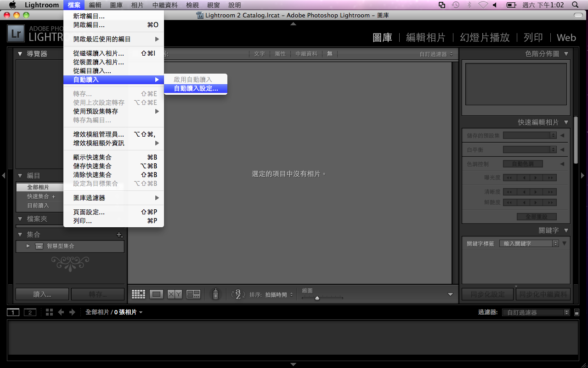Screen dimensions: 588x368
Task: Click the 全部重設 button
Action: tap(537, 217)
